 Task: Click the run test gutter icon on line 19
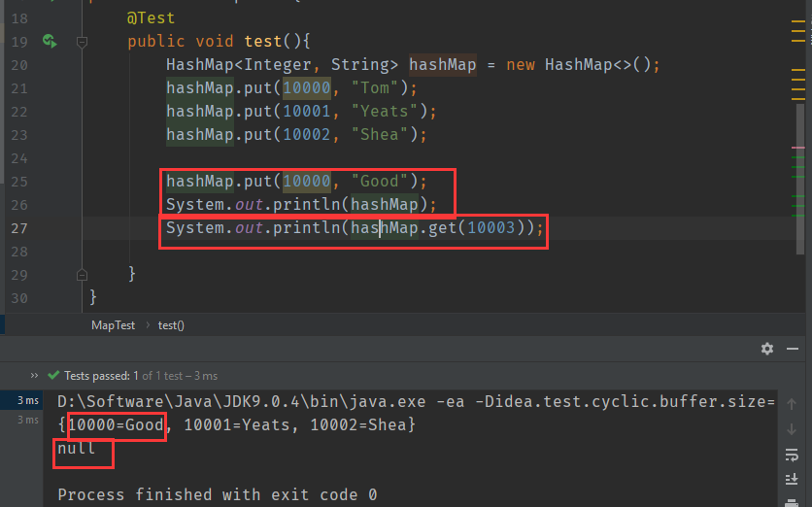click(x=50, y=41)
